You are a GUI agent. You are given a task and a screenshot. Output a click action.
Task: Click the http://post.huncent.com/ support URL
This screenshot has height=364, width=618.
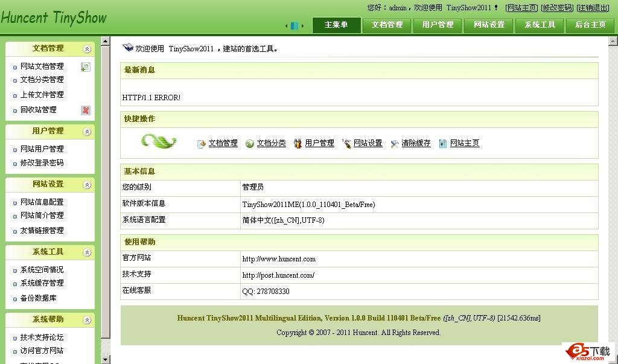(278, 275)
